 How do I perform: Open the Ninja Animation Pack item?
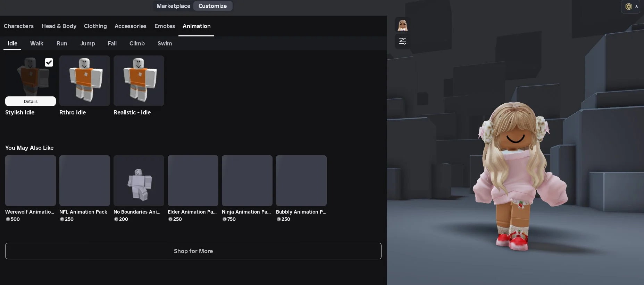click(247, 181)
